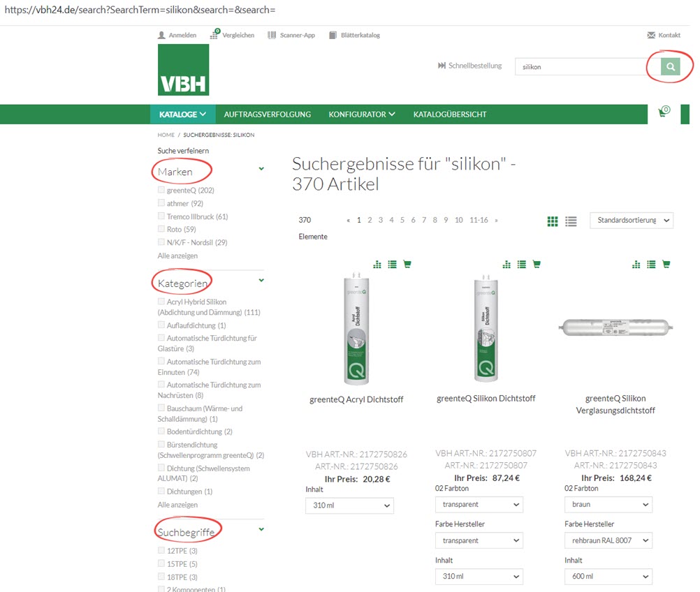700x592 pixels.
Task: Add greenteQ Acryl Dichtstoff to list
Action: tap(392, 264)
